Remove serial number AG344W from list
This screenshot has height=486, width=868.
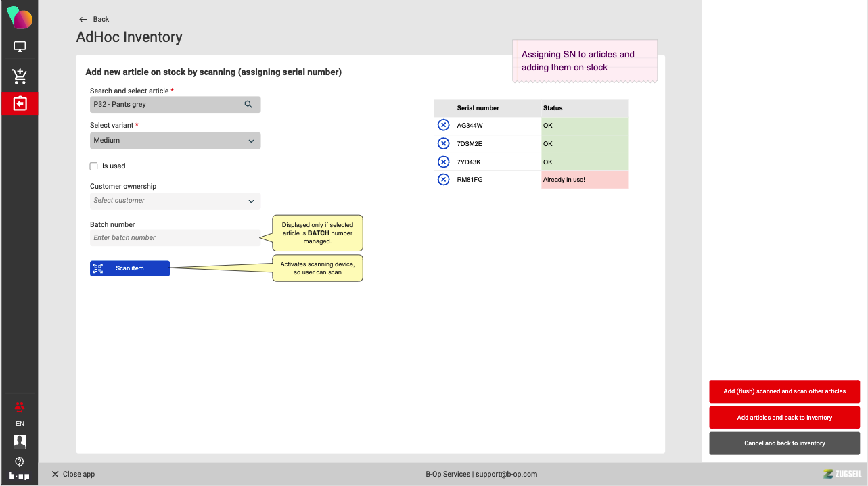click(x=443, y=125)
